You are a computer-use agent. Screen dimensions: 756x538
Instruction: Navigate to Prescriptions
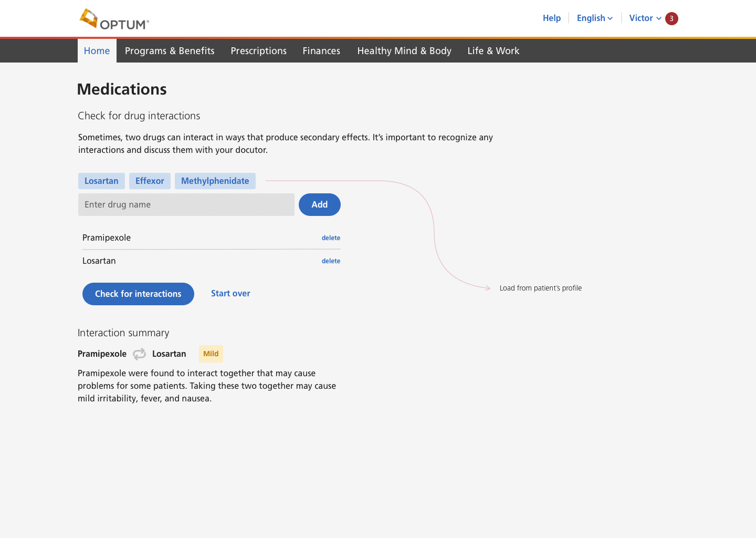[x=258, y=51]
